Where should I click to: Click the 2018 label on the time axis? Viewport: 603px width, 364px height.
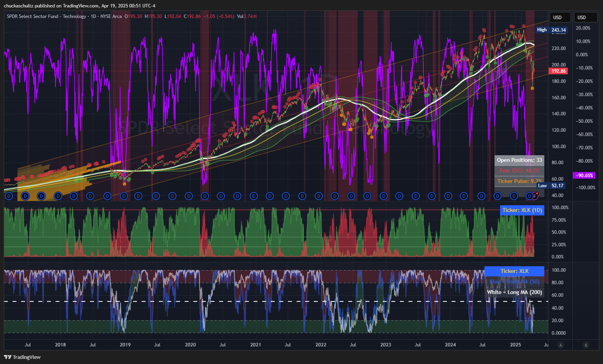[x=60, y=345]
